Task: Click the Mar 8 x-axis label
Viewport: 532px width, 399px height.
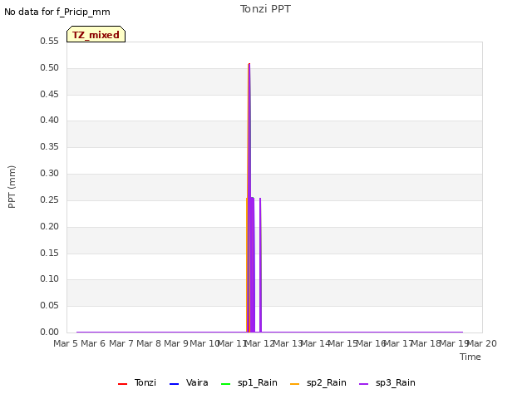Action: tap(149, 343)
